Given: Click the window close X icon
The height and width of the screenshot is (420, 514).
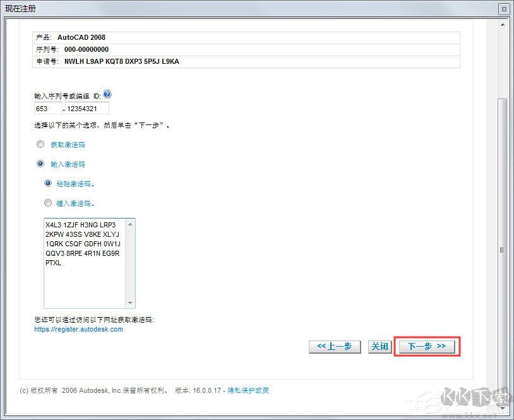Looking at the screenshot, I should pyautogui.click(x=503, y=9).
